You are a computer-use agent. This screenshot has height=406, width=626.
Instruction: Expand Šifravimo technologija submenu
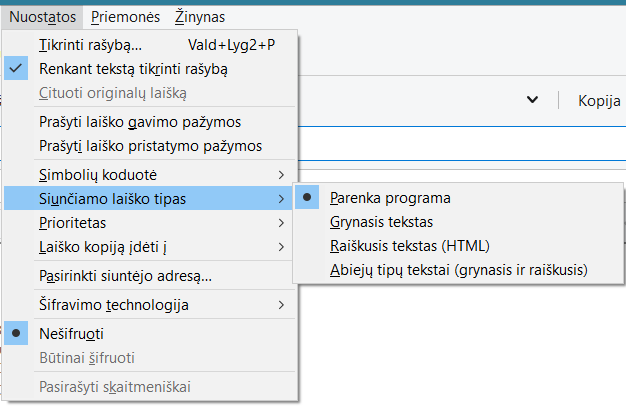pyautogui.click(x=113, y=304)
